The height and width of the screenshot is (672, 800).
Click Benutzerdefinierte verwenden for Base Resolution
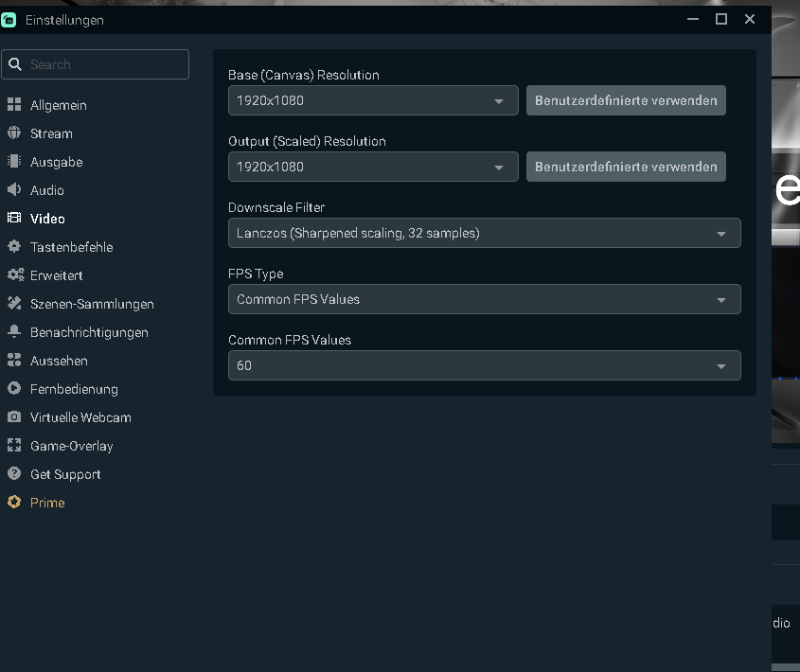tap(626, 100)
